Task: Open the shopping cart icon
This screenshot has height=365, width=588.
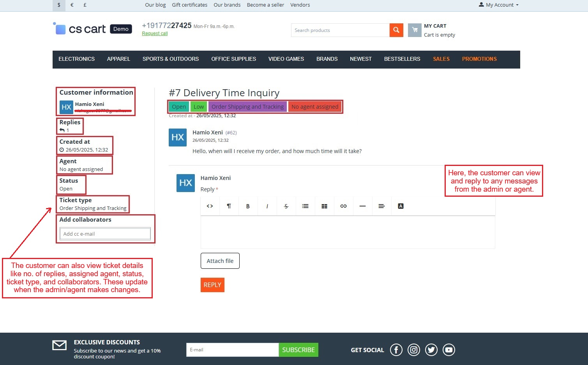Action: click(x=415, y=30)
